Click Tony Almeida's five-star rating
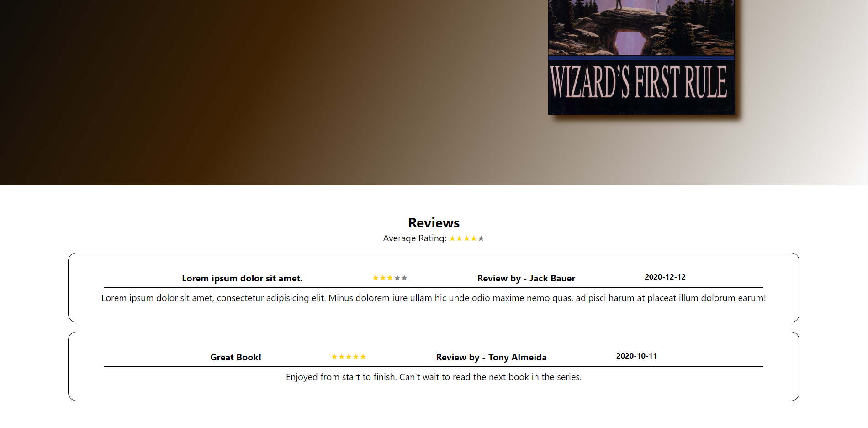The height and width of the screenshot is (428, 868). tap(349, 357)
